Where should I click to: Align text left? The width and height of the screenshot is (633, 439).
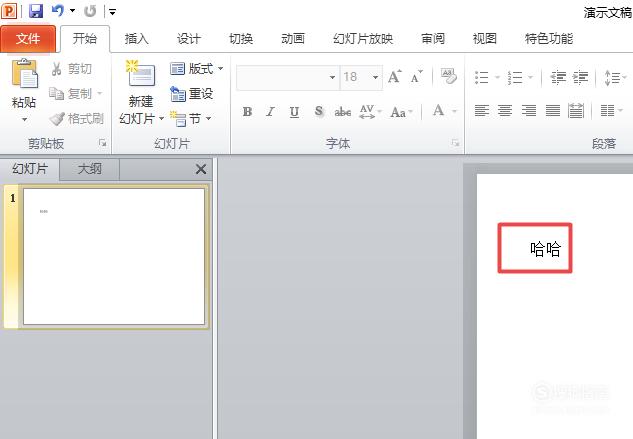pyautogui.click(x=482, y=111)
